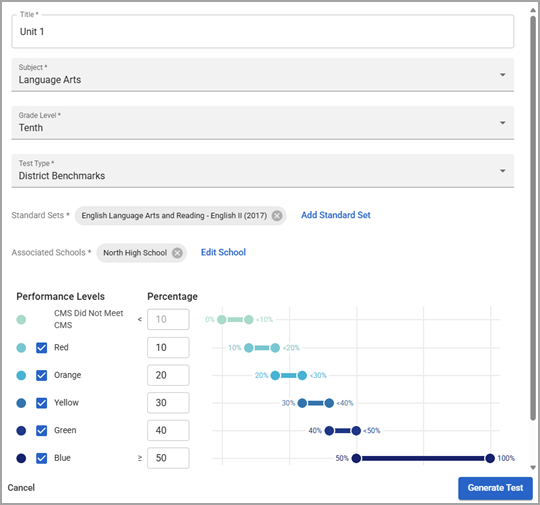Open the Subject dropdown
The height and width of the screenshot is (505, 540).
[263, 75]
